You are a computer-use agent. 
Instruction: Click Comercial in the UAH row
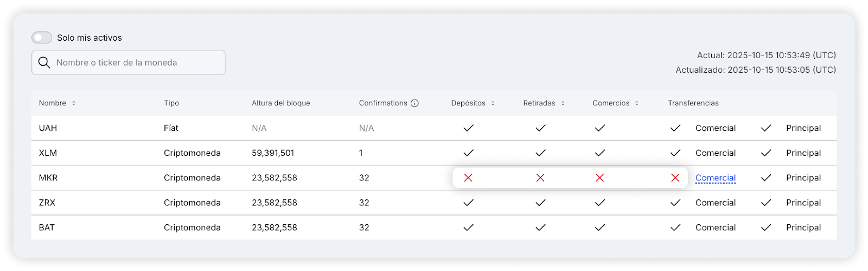tap(715, 128)
